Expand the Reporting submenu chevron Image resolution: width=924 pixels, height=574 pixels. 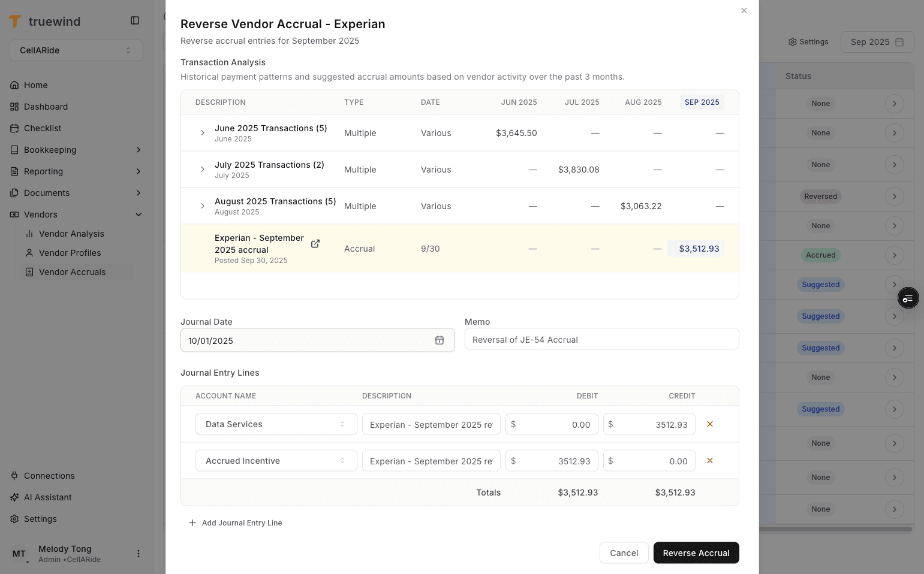139,171
